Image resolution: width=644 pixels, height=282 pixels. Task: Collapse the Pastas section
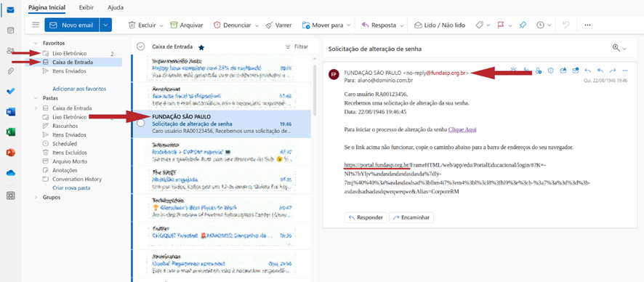tap(36, 99)
